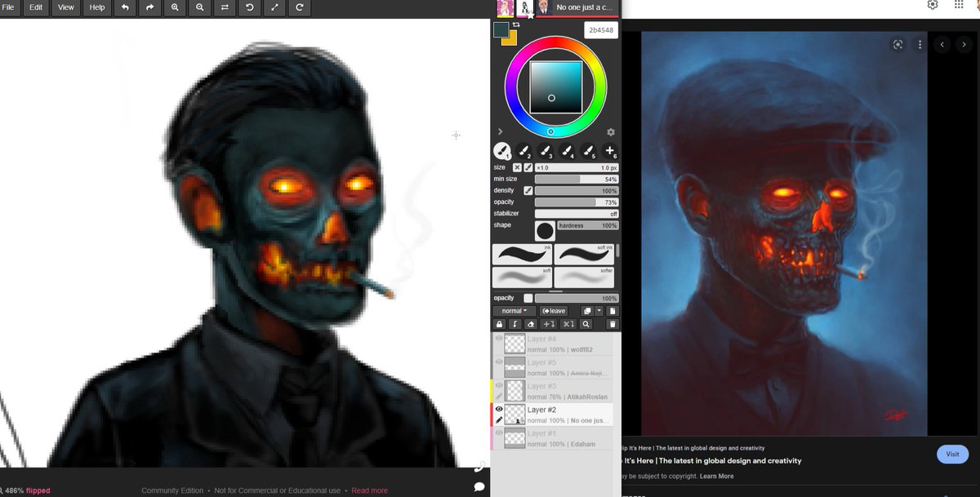Add a new brush with the plus icon
Viewport: 980px width, 497px height.
point(609,151)
